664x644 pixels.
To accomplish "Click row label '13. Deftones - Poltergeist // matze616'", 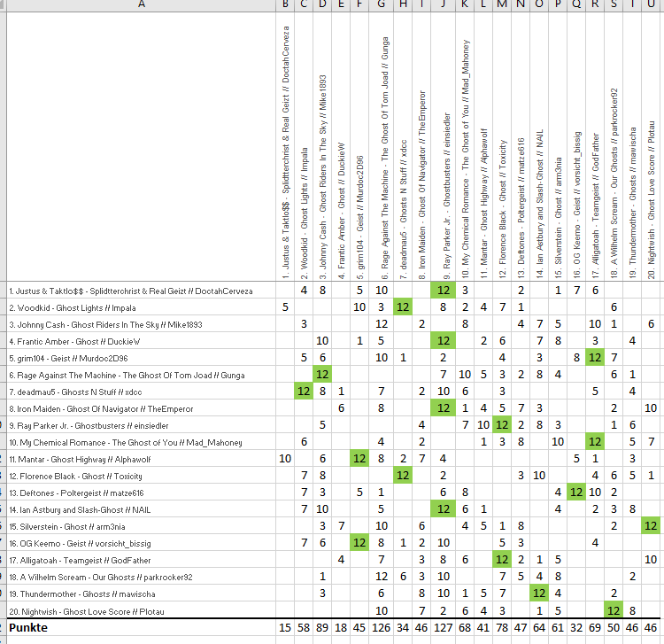I will [77, 493].
